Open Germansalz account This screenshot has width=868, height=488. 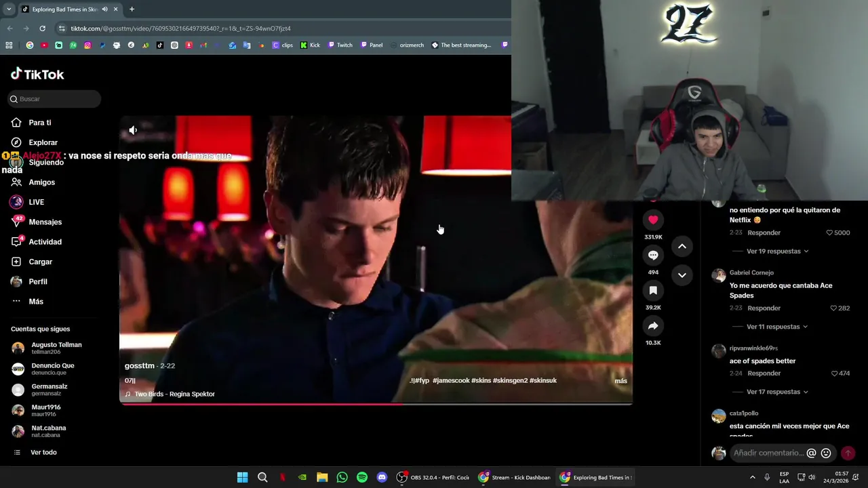pos(41,390)
